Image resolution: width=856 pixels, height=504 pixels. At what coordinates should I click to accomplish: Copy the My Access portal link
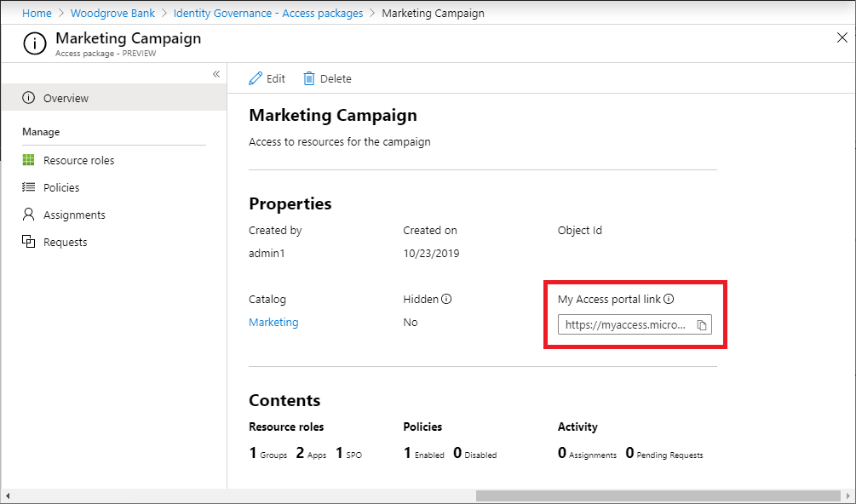pos(701,324)
